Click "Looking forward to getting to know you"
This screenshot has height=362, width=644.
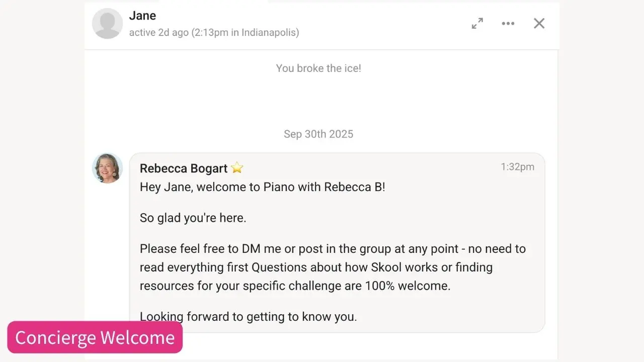(248, 317)
